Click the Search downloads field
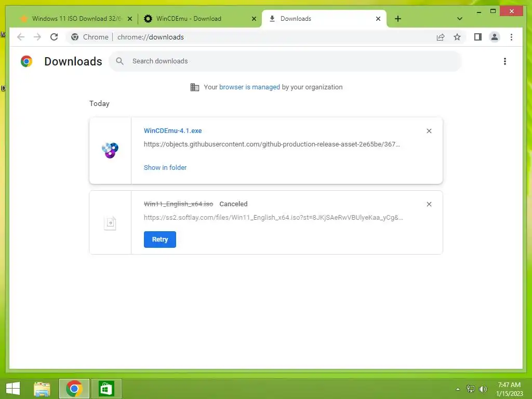Screen dimensions: 532x399 click(285, 61)
